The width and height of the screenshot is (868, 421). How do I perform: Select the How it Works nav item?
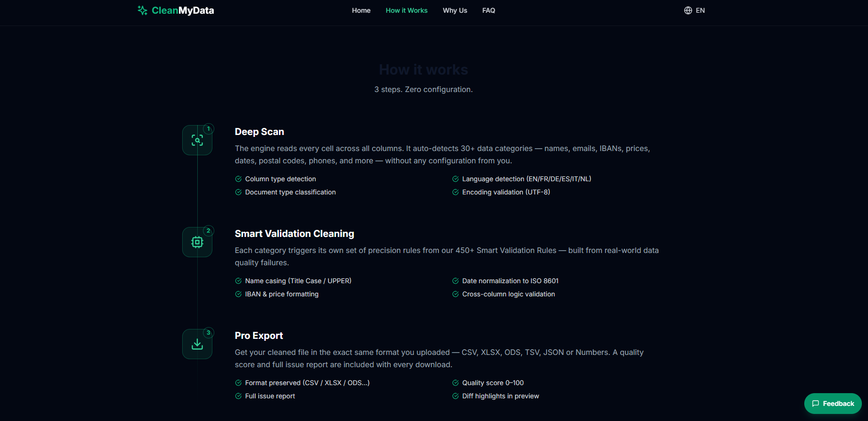pos(406,10)
